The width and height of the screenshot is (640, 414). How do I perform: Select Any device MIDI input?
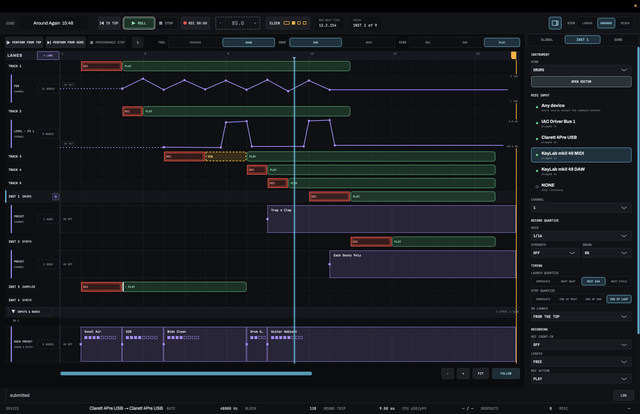click(581, 107)
